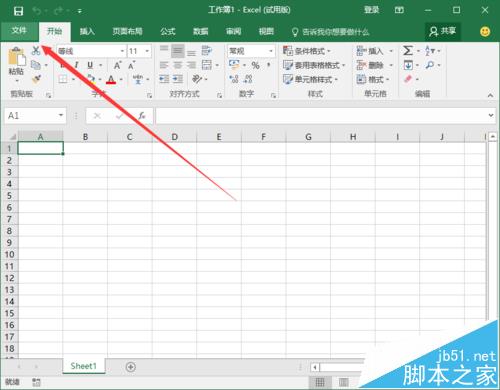
Task: Click the Increase Indent icon
Action: (x=178, y=79)
